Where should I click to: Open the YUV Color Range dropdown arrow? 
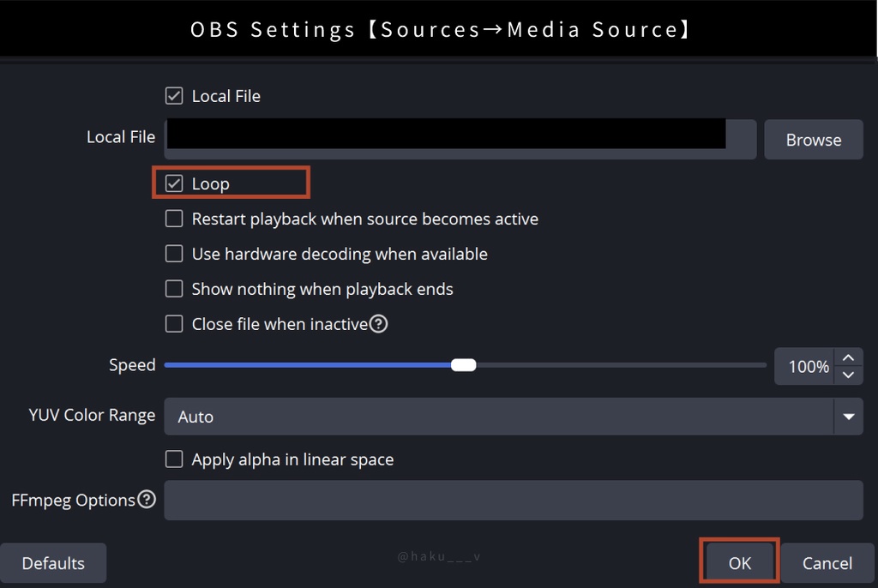[x=848, y=417]
